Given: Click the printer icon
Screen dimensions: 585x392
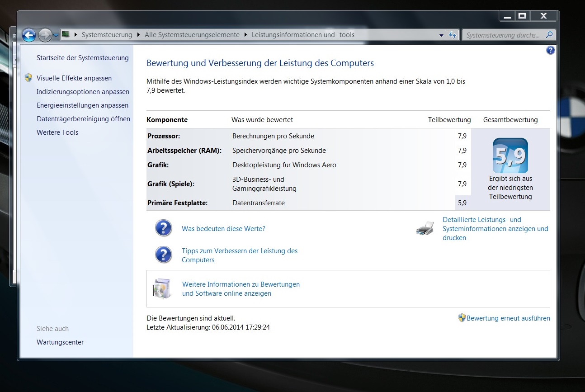Looking at the screenshot, I should pos(425,229).
